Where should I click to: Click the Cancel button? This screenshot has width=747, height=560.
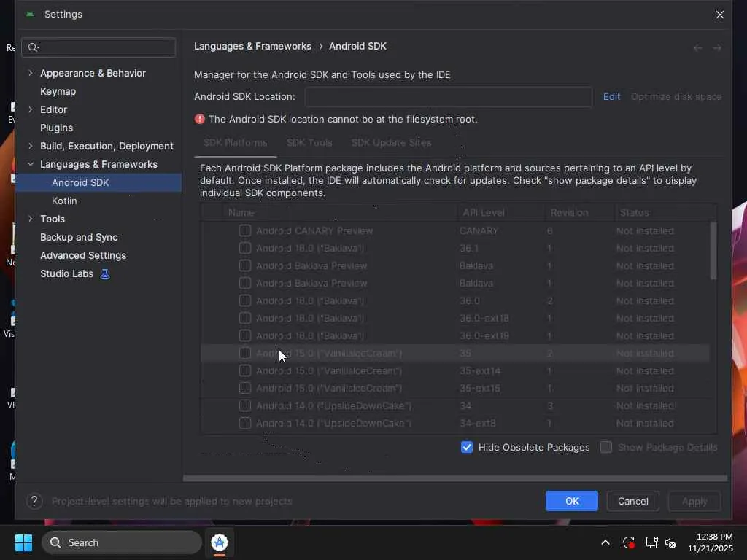coord(632,501)
